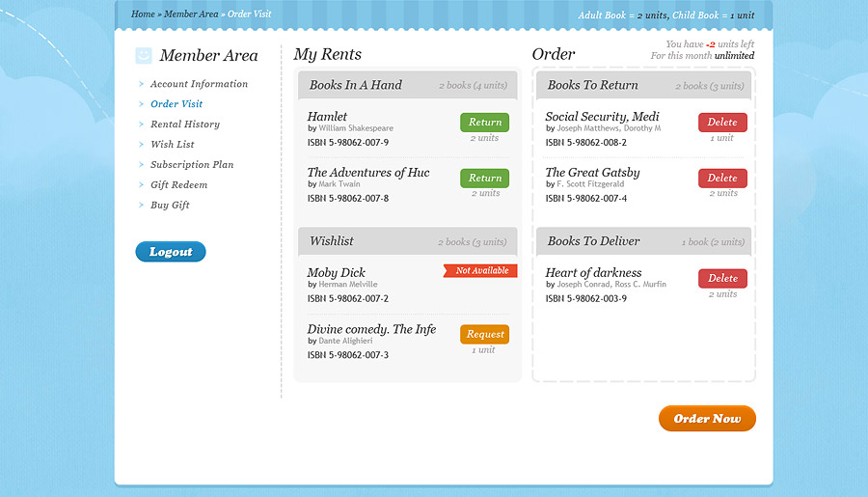Viewport: 868px width, 497px height.
Task: Click author F. Scott Fitzgerald
Action: pos(590,184)
